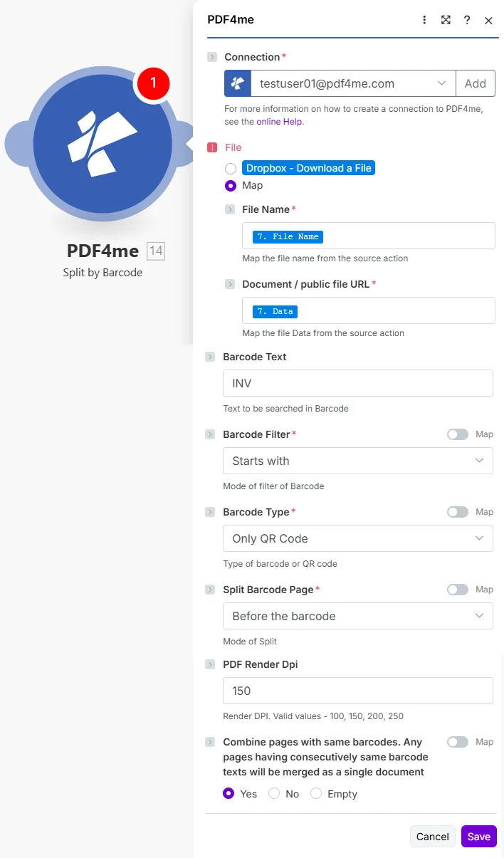Enable the Map toggle for Split Barcode Page
Screen dimensions: 504x858
[x=458, y=590]
